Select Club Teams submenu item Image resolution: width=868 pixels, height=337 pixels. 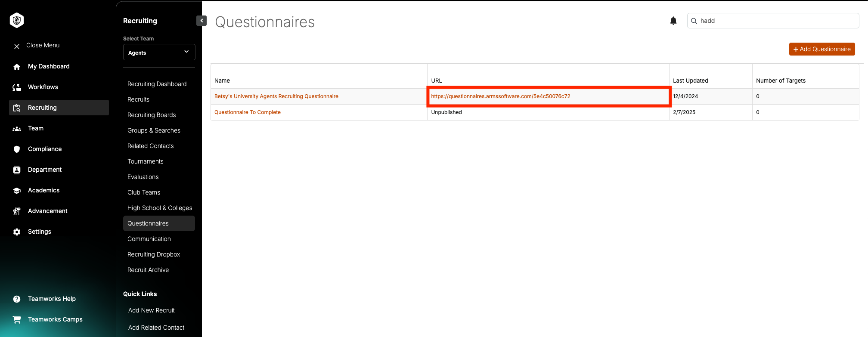pos(144,192)
